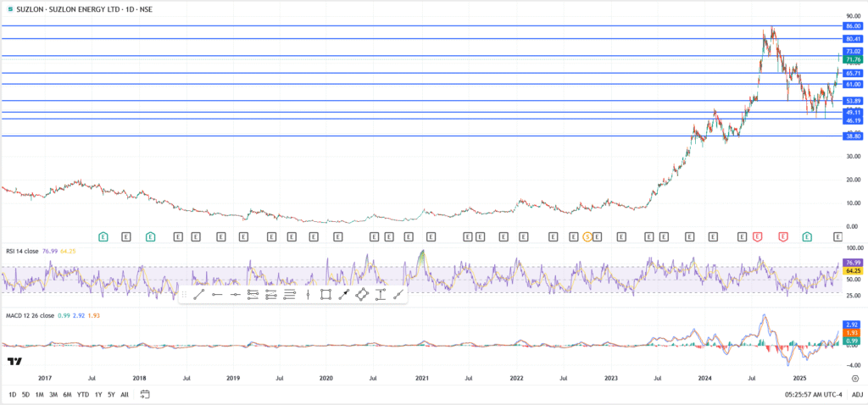Open chart settings gear on time axis

pyautogui.click(x=854, y=376)
